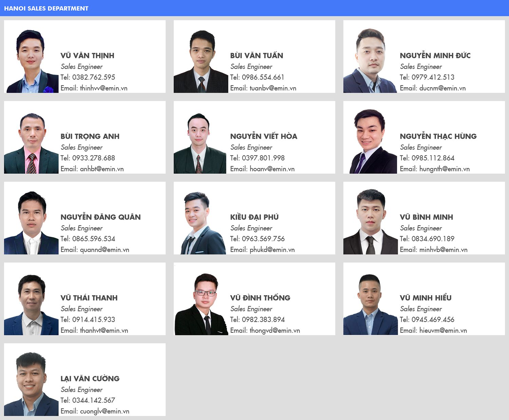The height and width of the screenshot is (420, 509).
Task: Click the phone number 0982.383.894
Action: click(263, 320)
